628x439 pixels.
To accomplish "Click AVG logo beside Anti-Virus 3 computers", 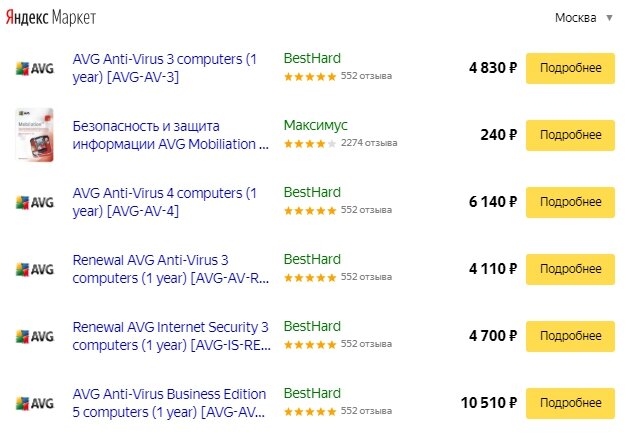I will (35, 68).
